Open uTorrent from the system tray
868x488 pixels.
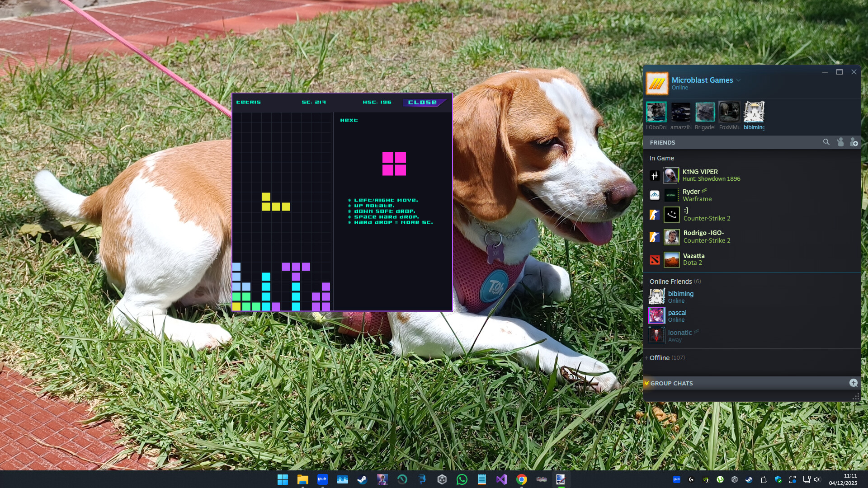click(720, 480)
